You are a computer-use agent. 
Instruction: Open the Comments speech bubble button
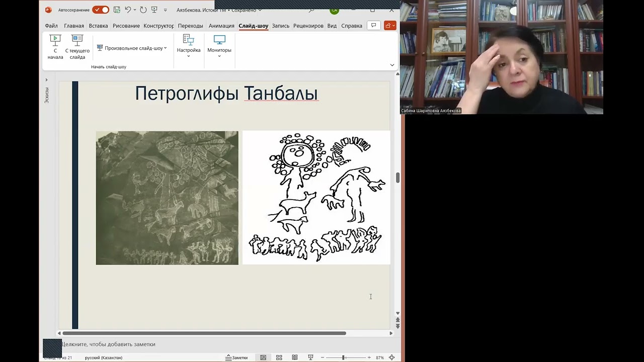[373, 25]
